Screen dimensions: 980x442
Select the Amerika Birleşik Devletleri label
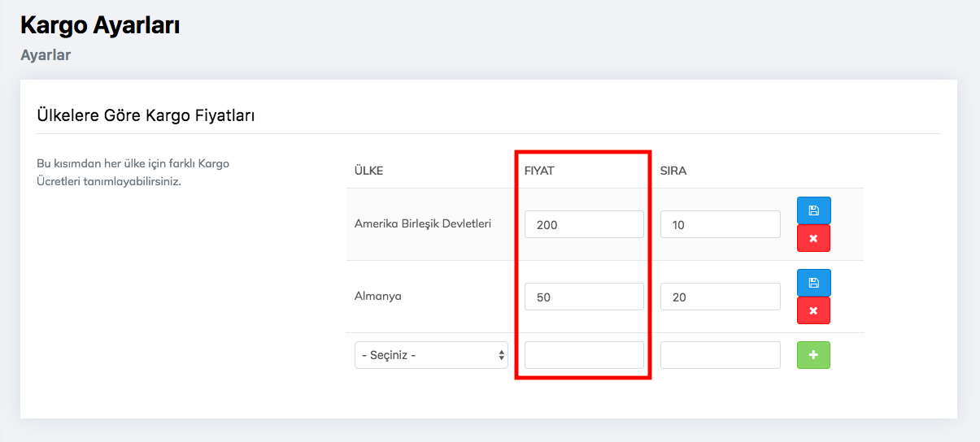(423, 223)
